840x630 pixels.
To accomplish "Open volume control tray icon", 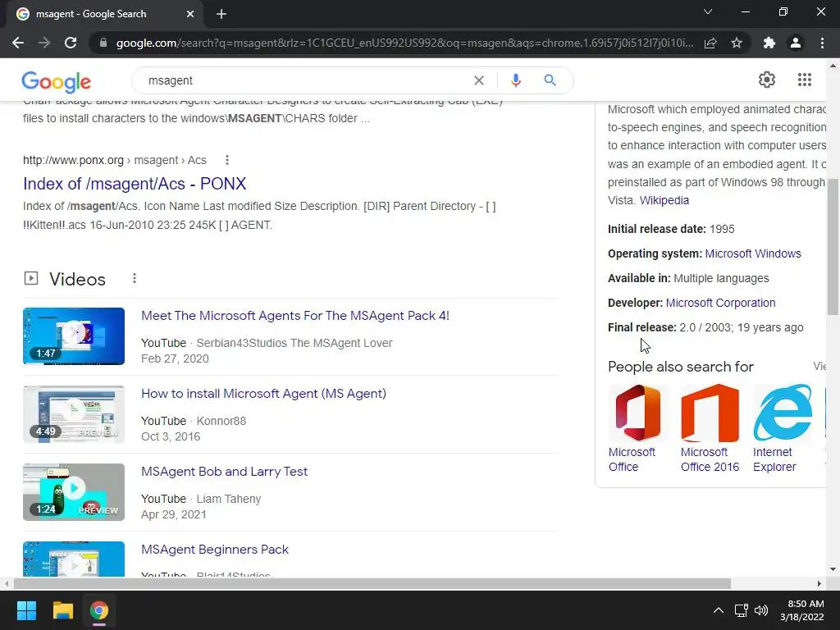I will tap(761, 610).
